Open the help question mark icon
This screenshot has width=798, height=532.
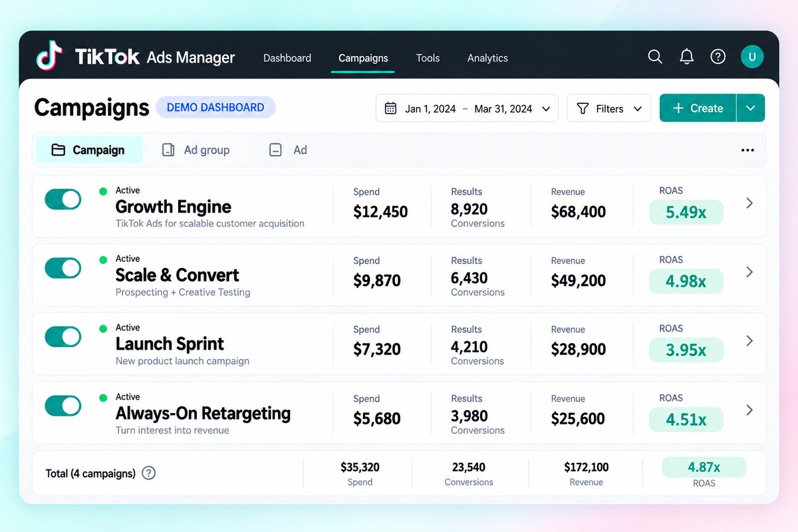[x=718, y=57]
